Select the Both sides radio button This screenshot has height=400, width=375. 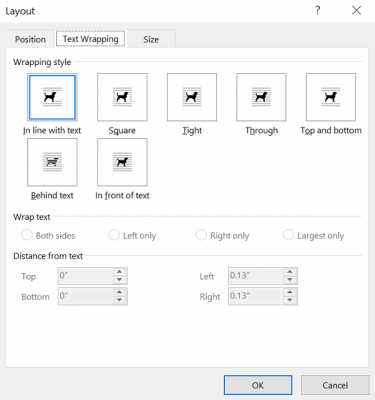coord(27,235)
